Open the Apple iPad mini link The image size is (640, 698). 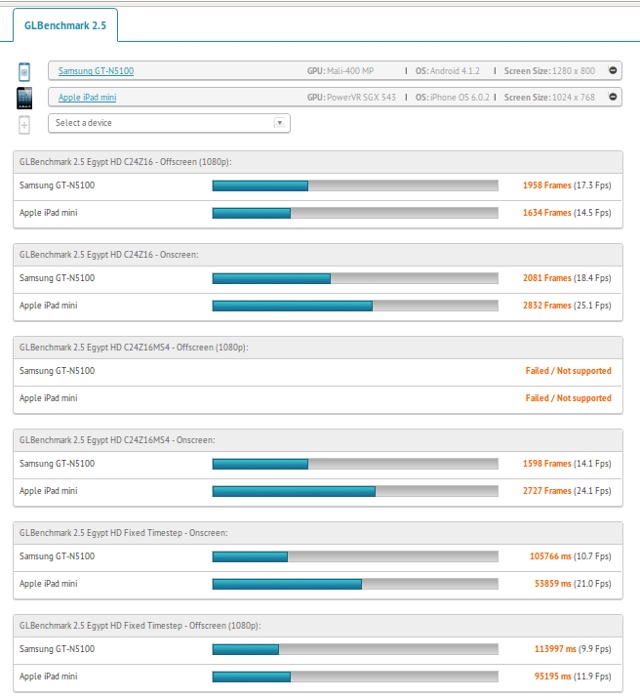click(89, 97)
